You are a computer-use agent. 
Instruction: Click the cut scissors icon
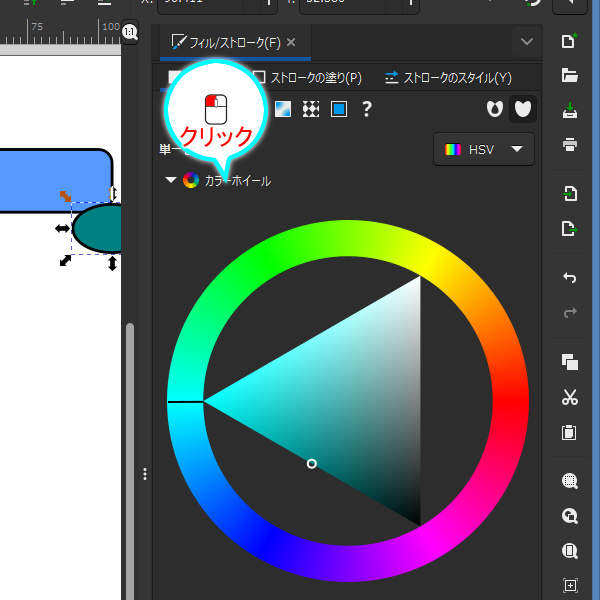point(569,397)
